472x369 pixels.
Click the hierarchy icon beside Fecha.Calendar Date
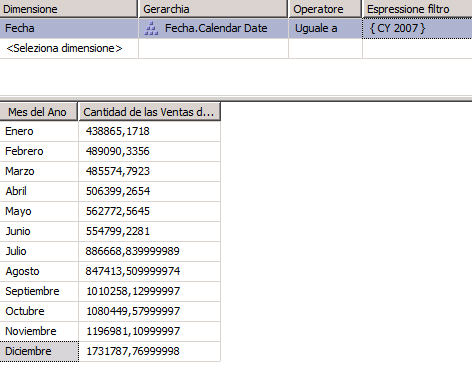point(151,28)
